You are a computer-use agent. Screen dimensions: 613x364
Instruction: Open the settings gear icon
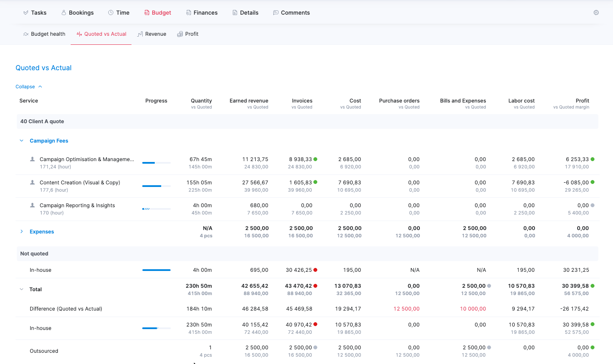(596, 12)
